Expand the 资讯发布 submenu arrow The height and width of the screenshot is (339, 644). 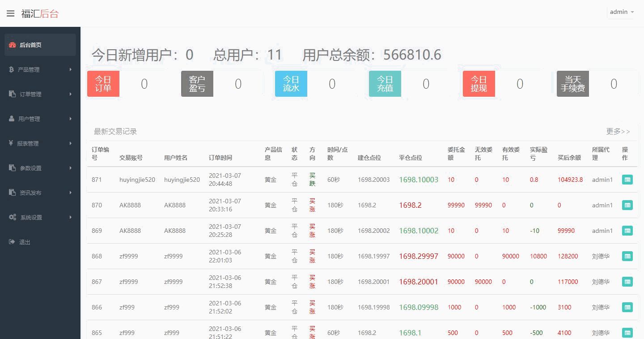(71, 193)
